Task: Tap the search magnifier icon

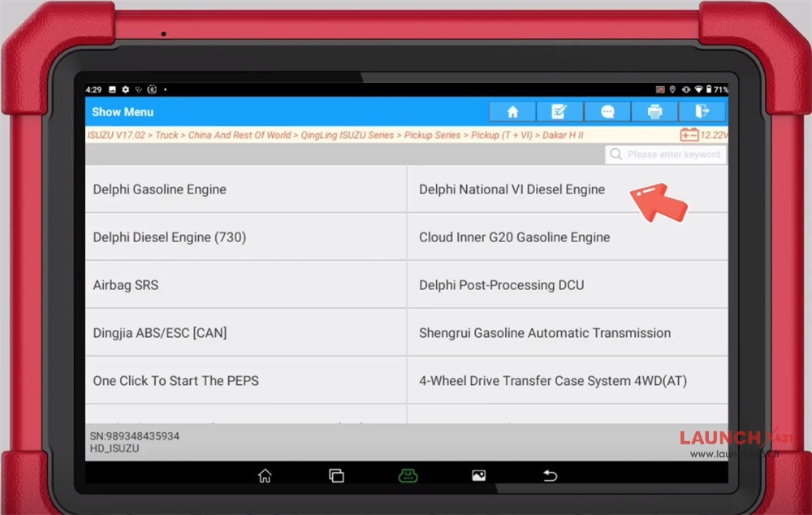Action: coord(615,154)
